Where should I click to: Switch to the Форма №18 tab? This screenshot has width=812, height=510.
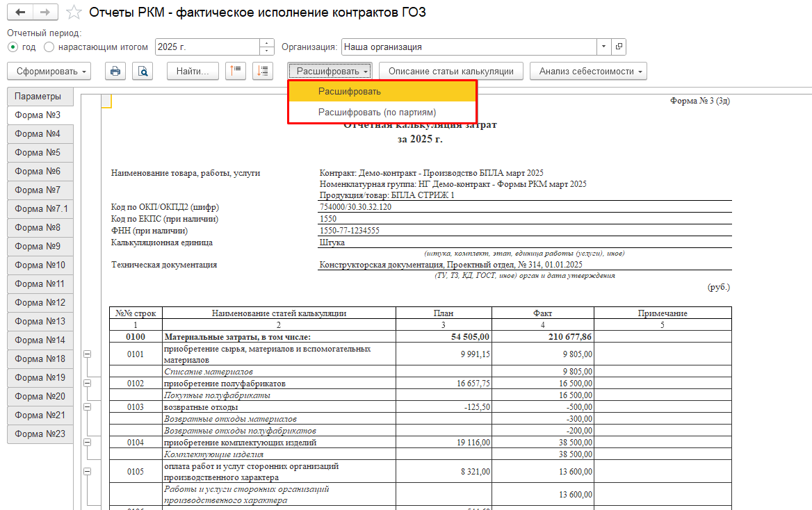click(x=40, y=359)
